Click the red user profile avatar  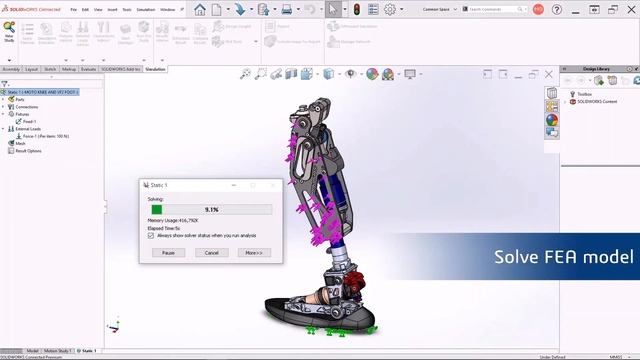(x=538, y=9)
